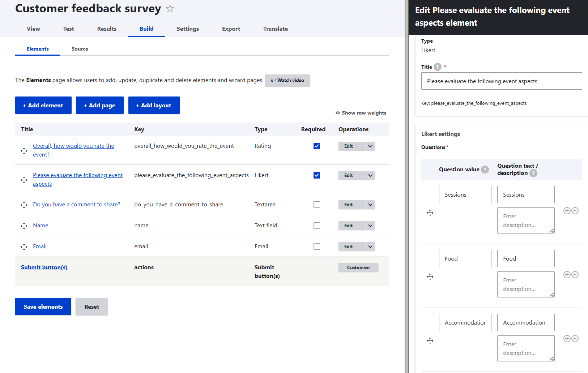Screen dimensions: 588x373
Task: Switch to the Source sub-tab
Action: pos(80,49)
